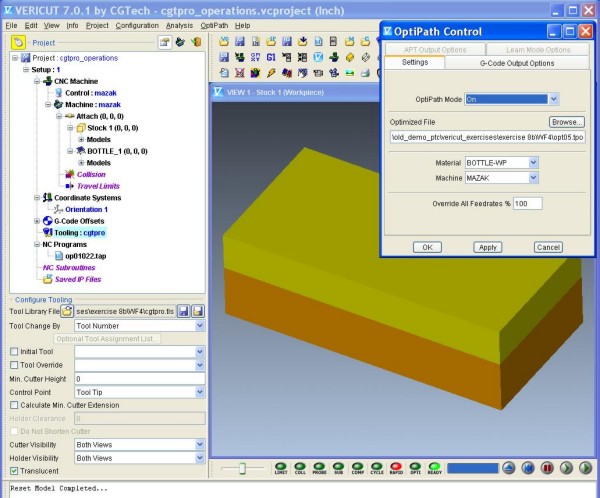Click the Play to End button
Screen dimensions: 600x498
[585, 468]
